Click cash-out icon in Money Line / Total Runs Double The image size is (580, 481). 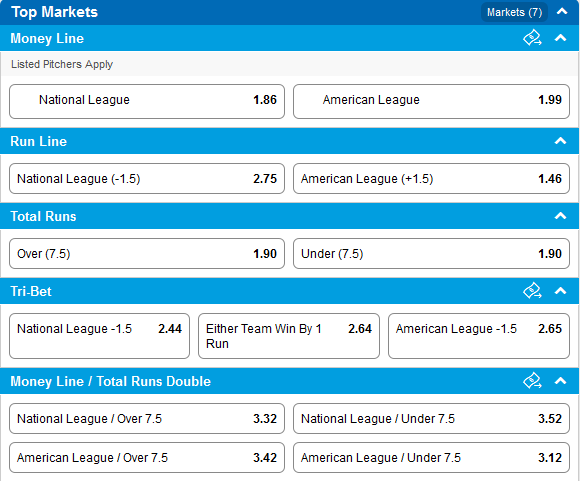pyautogui.click(x=532, y=381)
